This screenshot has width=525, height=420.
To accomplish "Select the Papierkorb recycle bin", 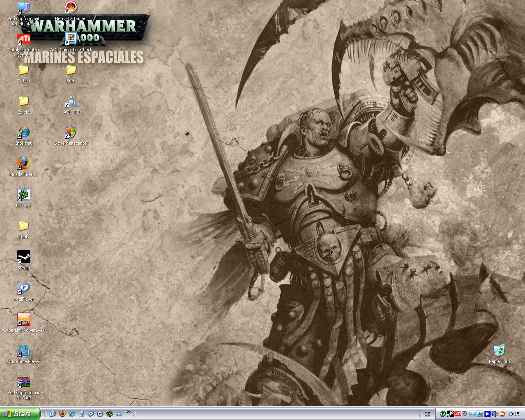I will point(499,351).
